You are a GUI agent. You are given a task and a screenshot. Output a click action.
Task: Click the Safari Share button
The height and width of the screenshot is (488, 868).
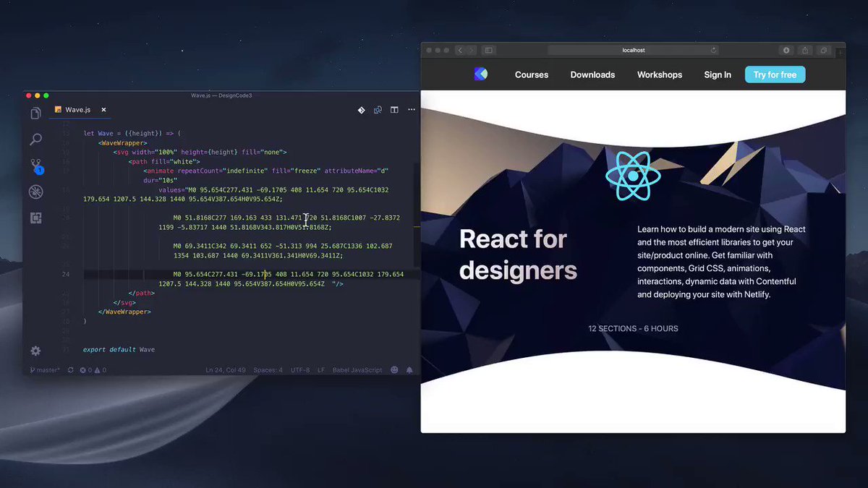click(x=805, y=50)
